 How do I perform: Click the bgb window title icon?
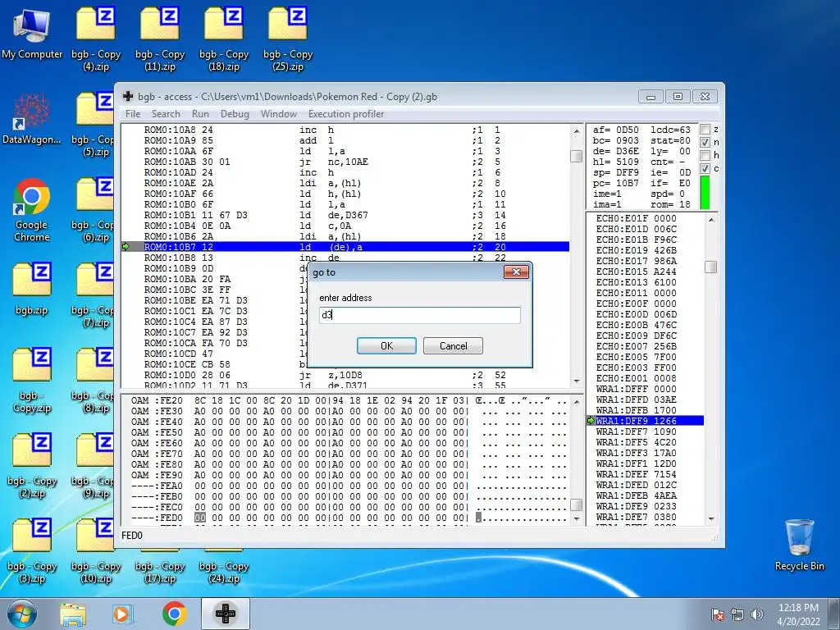[x=128, y=97]
